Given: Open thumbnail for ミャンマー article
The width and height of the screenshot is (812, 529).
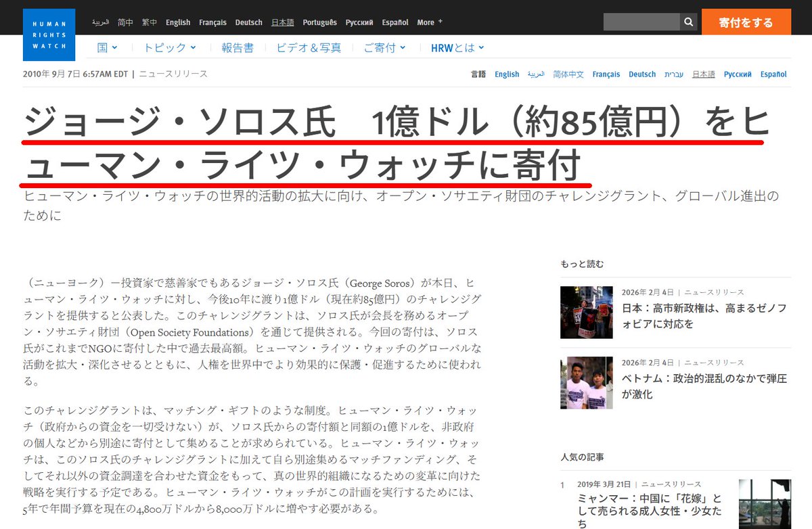Looking at the screenshot, I should pos(765,504).
